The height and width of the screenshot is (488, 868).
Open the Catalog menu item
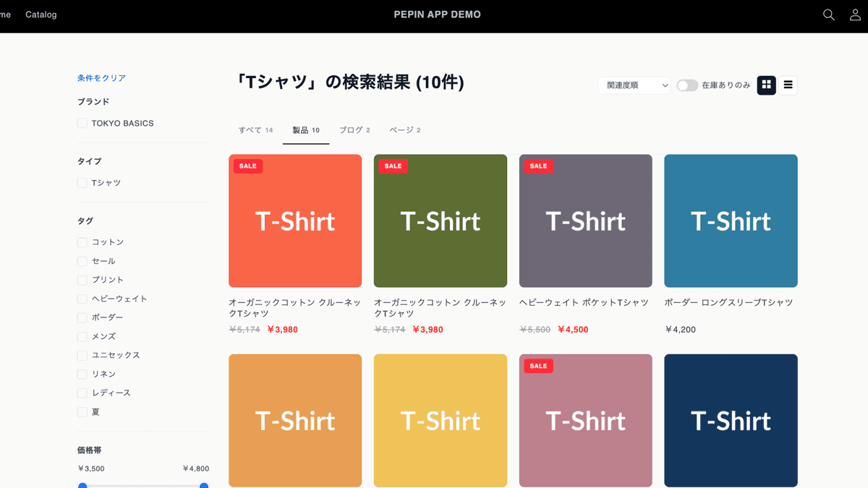pyautogui.click(x=41, y=14)
